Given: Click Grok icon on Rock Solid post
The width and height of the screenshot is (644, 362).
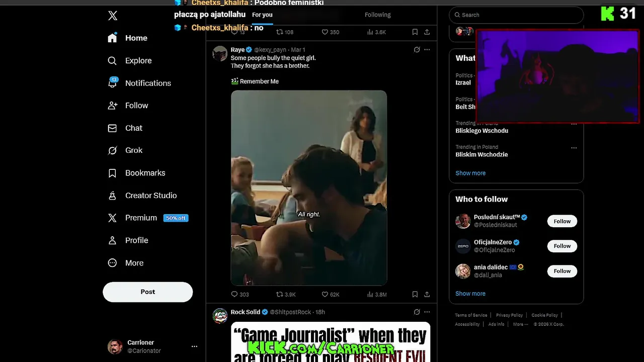Looking at the screenshot, I should (417, 312).
